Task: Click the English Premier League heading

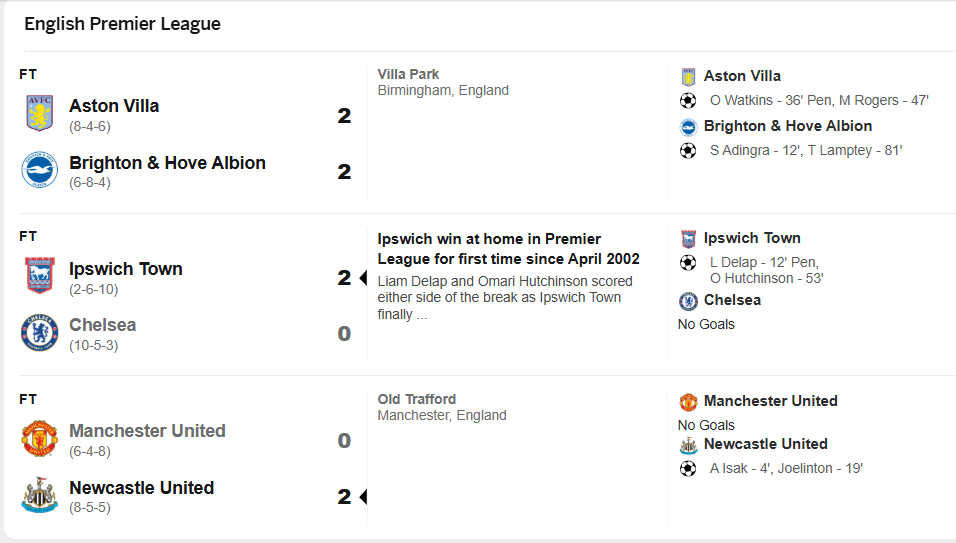Action: 122,24
